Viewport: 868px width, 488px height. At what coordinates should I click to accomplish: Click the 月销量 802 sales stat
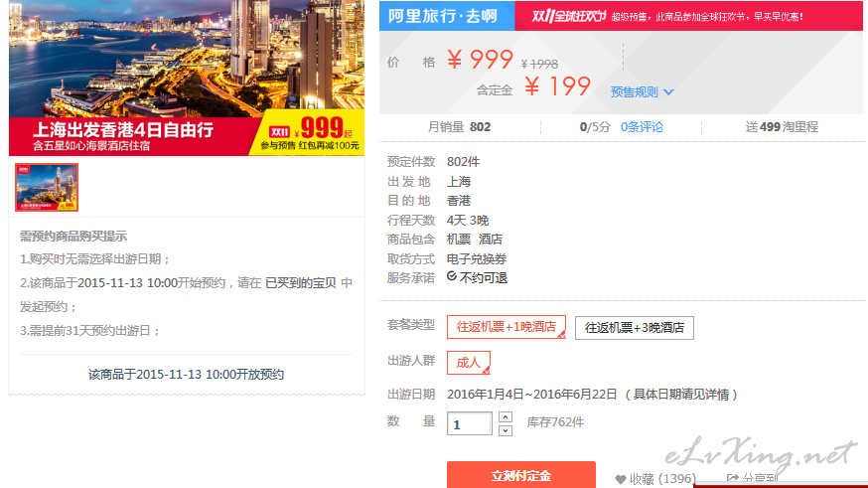pos(459,127)
